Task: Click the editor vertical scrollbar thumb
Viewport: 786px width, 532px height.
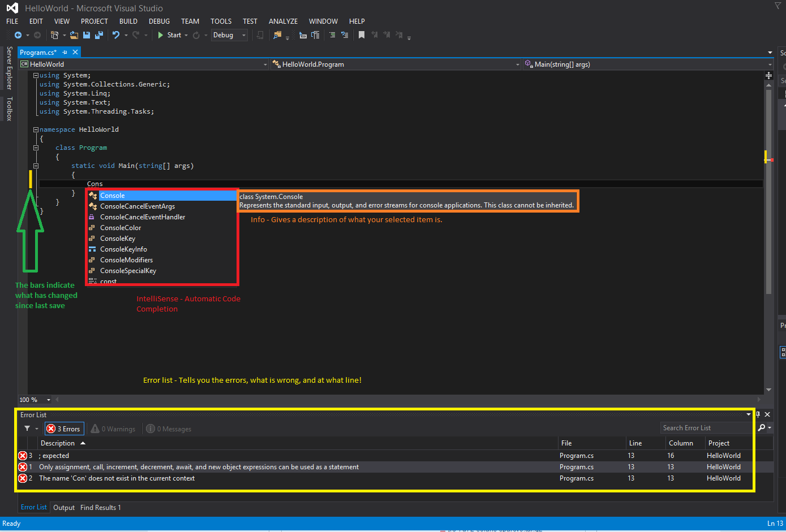Action: click(x=768, y=192)
